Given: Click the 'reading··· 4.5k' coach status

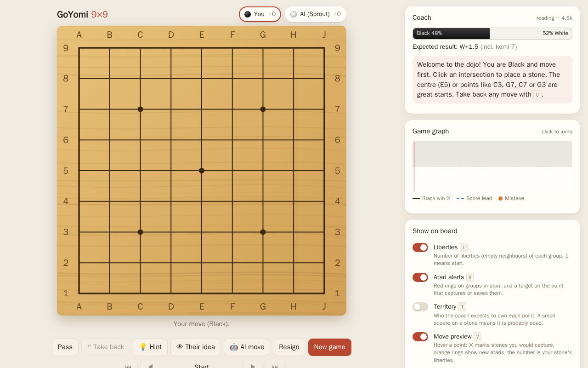Looking at the screenshot, I should pyautogui.click(x=554, y=18).
